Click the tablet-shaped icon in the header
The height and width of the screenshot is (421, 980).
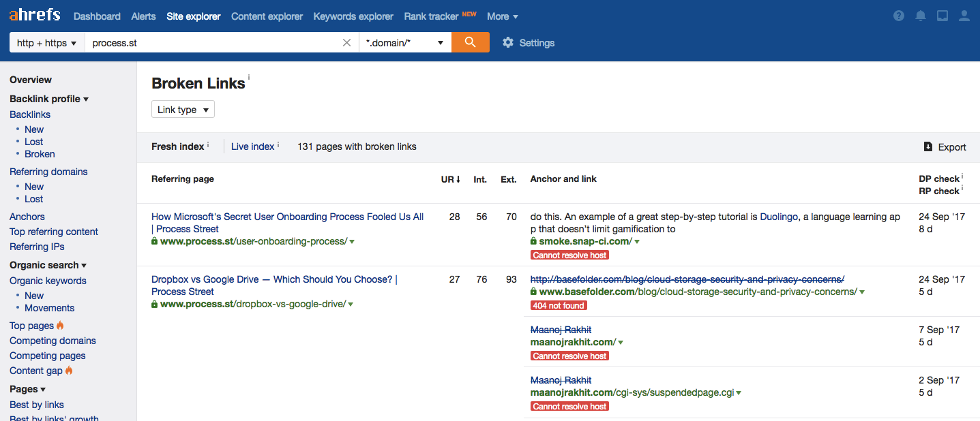point(942,16)
